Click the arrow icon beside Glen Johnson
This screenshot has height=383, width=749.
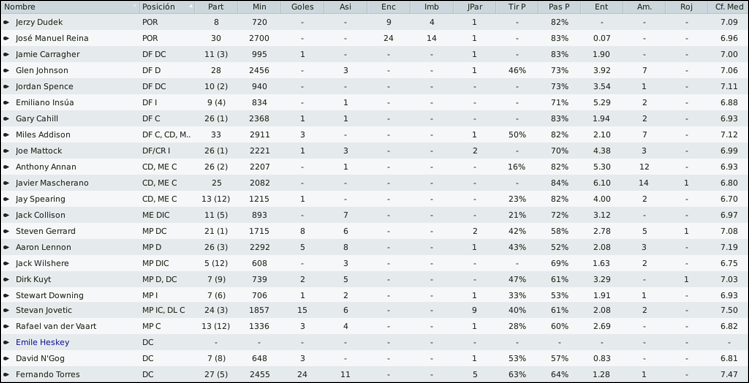[x=6, y=70]
